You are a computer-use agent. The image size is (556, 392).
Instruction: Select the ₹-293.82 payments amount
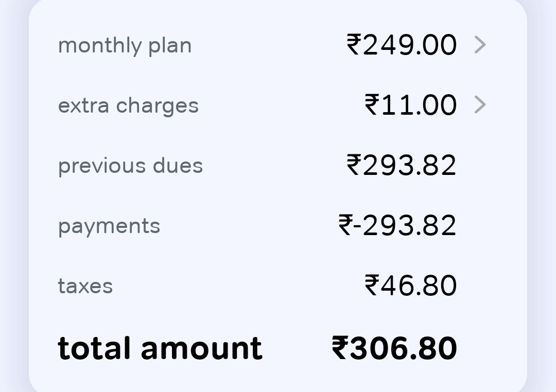pyautogui.click(x=397, y=225)
